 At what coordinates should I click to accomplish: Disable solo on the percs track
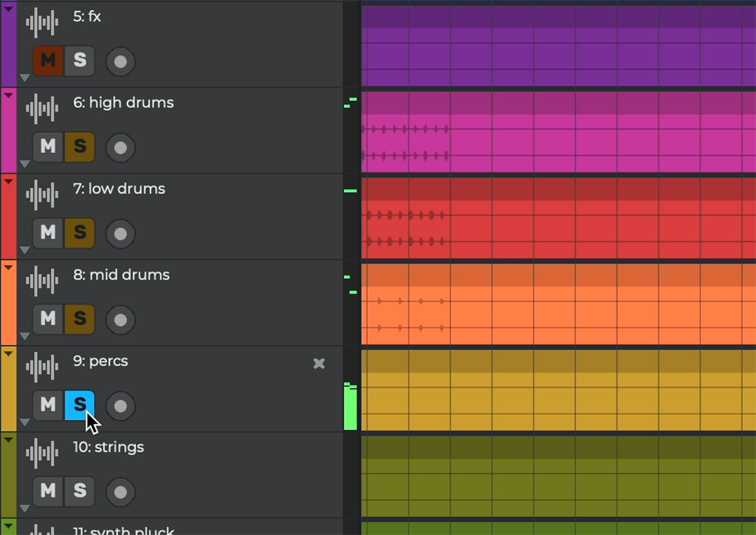tap(80, 405)
